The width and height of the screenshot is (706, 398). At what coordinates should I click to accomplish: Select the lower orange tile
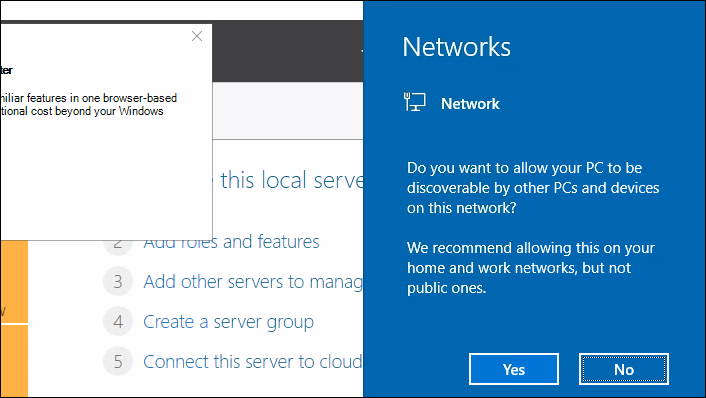pos(14,361)
